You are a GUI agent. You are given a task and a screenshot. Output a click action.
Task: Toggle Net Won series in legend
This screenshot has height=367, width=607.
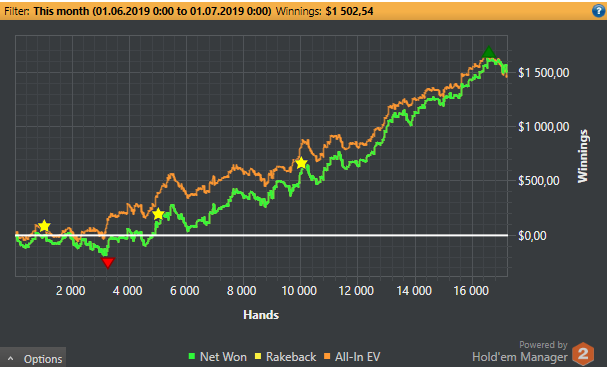218,357
